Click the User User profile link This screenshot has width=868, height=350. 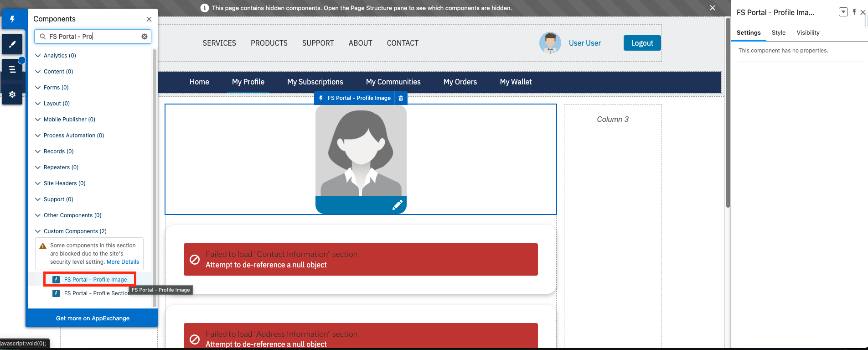click(585, 43)
